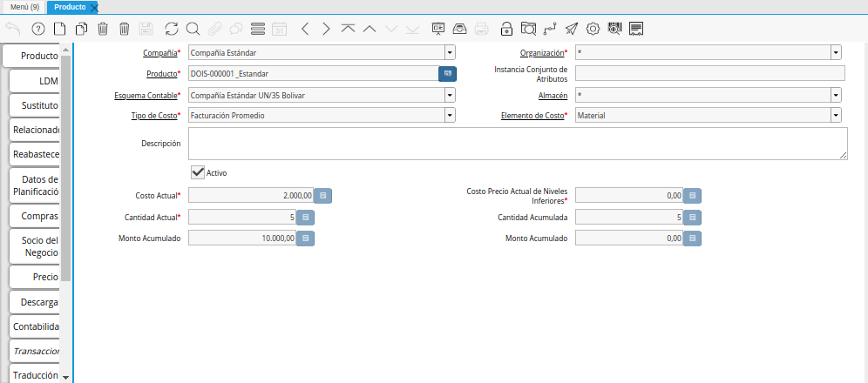The image size is (868, 383).
Task: Open calculator for Costo Actual field
Action: point(322,196)
